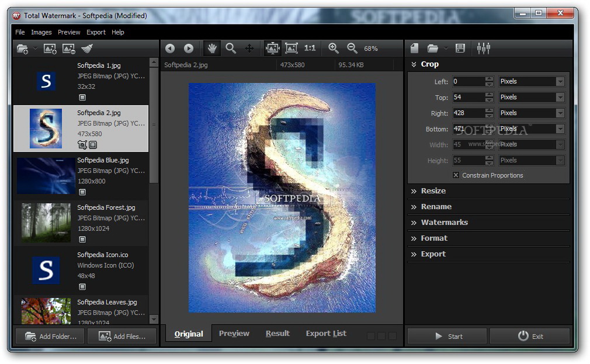Viewport: 590px width, 364px height.
Task: Click the frame icon under Softpedia 1.jpg
Action: [82, 98]
